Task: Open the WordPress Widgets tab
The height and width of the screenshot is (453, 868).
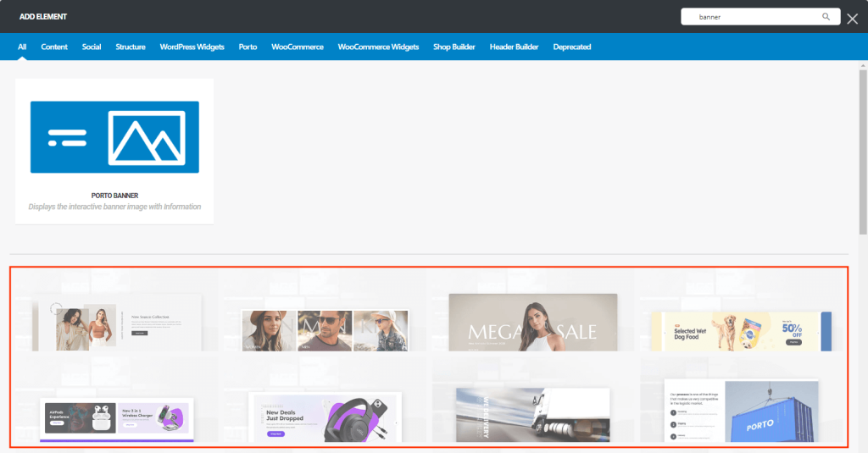Action: click(x=192, y=47)
